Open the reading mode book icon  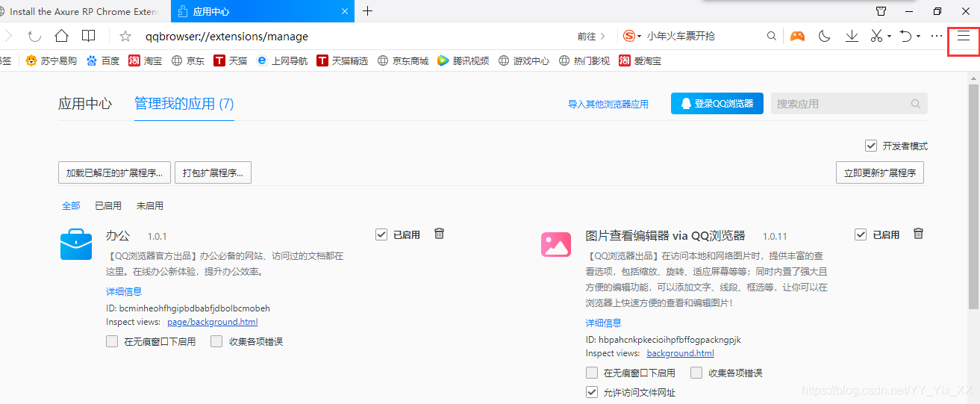point(89,36)
